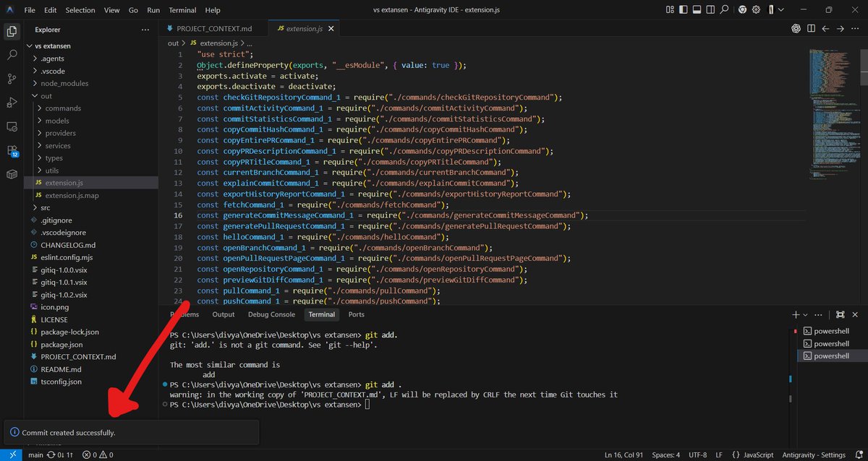Switch to the Debug Console tab
Screen dimensions: 868x461
click(271, 314)
